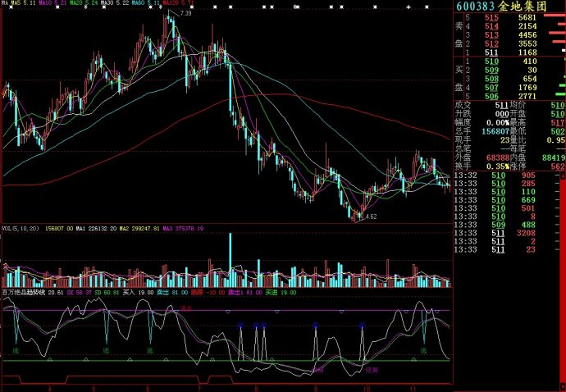
Task: Click buy level 5 price 506
Action: point(491,97)
